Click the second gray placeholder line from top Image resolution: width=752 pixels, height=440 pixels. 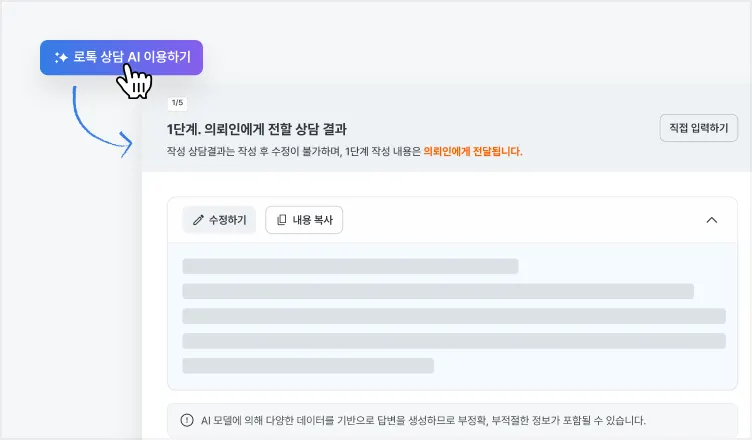click(438, 291)
